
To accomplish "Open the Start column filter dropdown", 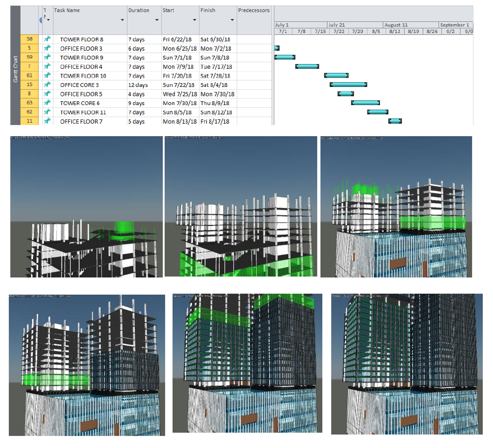I will pyautogui.click(x=194, y=20).
